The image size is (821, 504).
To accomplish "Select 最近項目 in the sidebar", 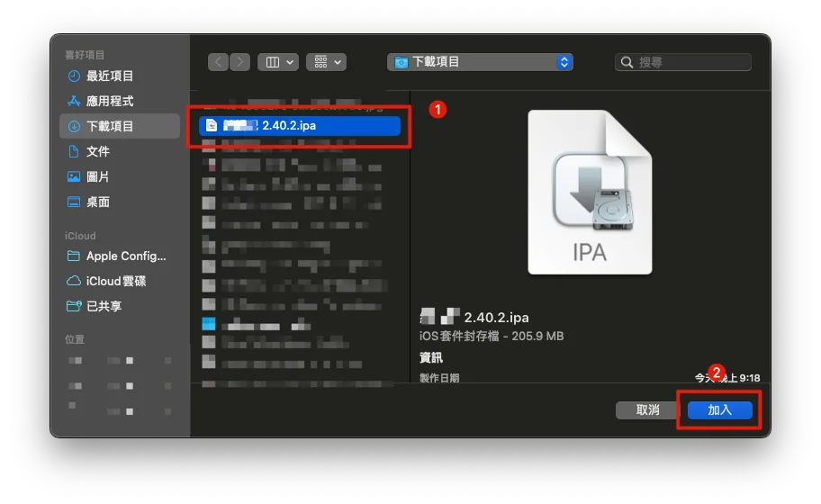I will tap(110, 76).
